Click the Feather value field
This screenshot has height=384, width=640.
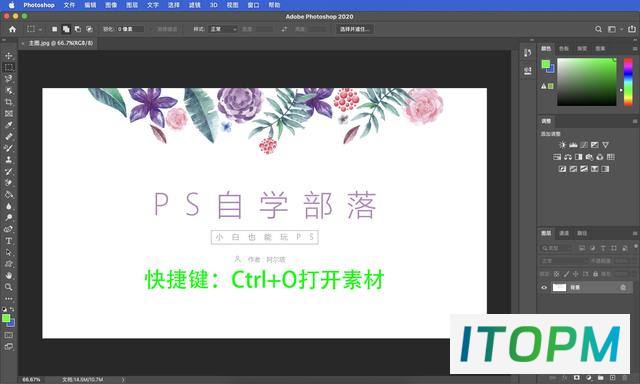(130, 29)
